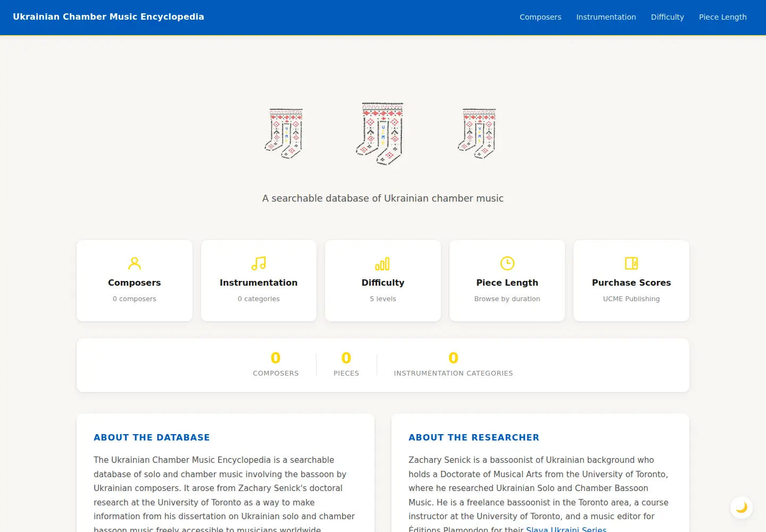Open the Purchase Scores card title
The image size is (766, 532).
[x=631, y=282]
